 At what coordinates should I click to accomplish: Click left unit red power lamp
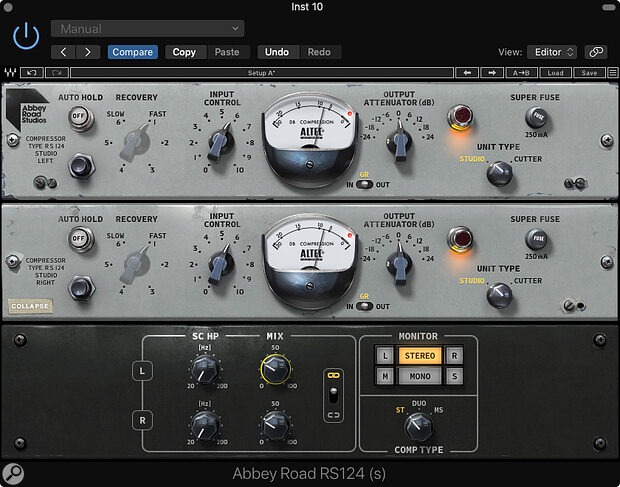click(x=460, y=117)
